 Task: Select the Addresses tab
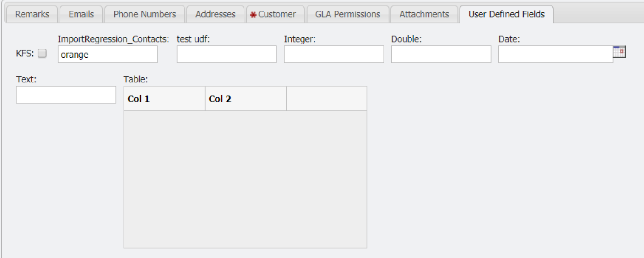pos(215,14)
